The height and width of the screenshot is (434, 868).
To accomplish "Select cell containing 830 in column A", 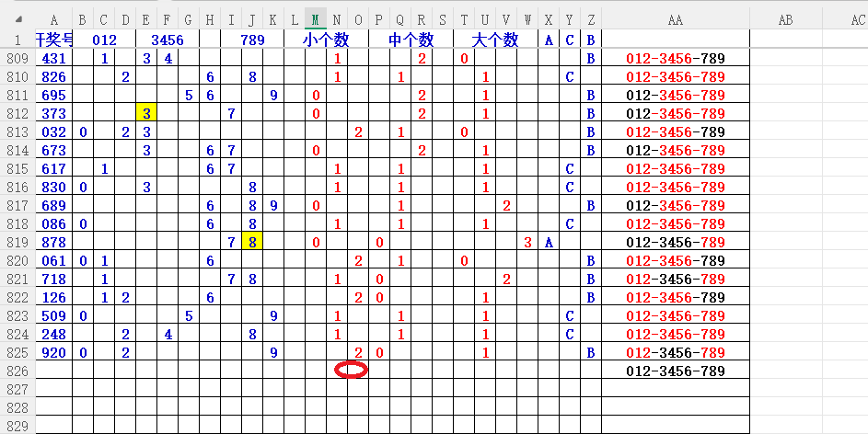I will [53, 187].
